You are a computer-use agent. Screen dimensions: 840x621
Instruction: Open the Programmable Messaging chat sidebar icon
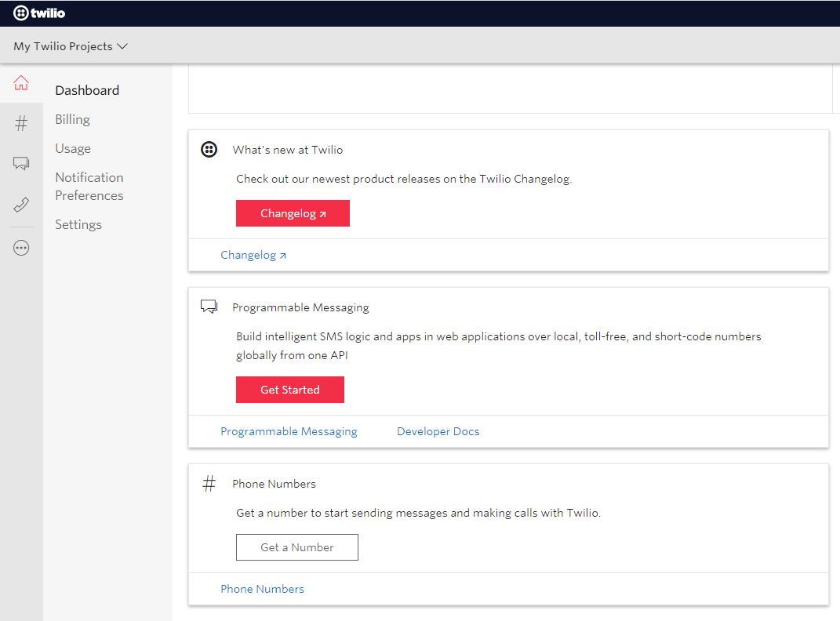click(x=21, y=163)
